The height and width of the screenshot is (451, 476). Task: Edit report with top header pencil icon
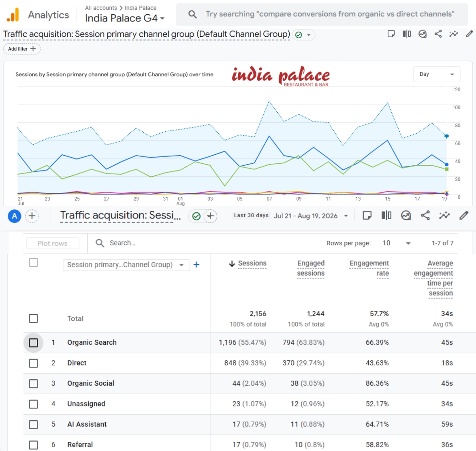click(x=469, y=34)
